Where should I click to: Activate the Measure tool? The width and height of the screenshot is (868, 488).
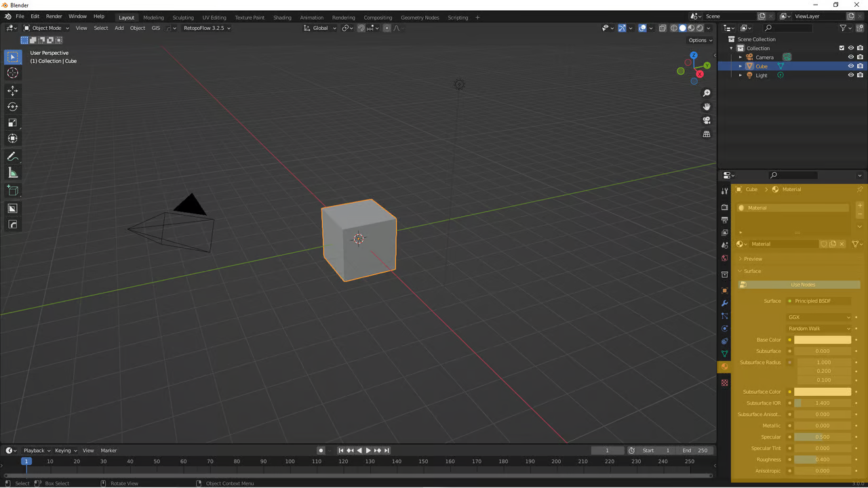click(12, 172)
